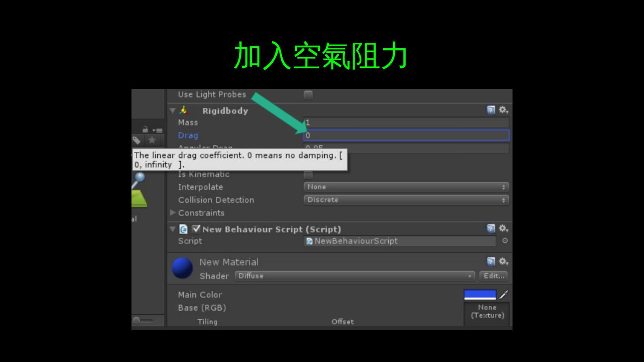Click the Tiling label
This screenshot has width=644, height=362.
click(x=208, y=322)
